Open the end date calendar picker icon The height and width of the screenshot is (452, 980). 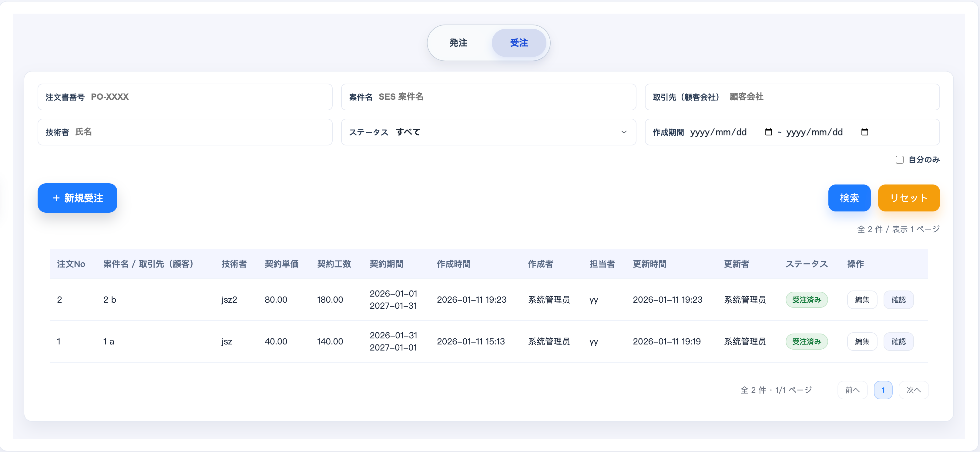(x=864, y=132)
